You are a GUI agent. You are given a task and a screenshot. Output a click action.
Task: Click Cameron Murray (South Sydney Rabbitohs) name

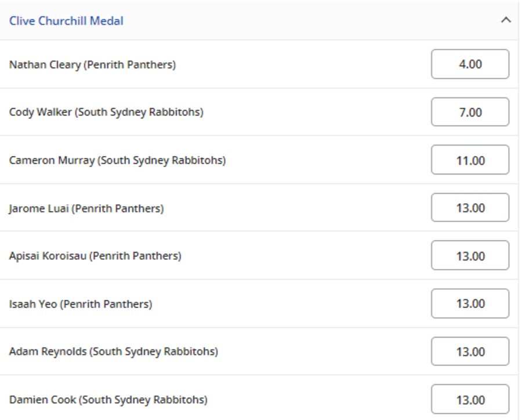click(x=117, y=160)
